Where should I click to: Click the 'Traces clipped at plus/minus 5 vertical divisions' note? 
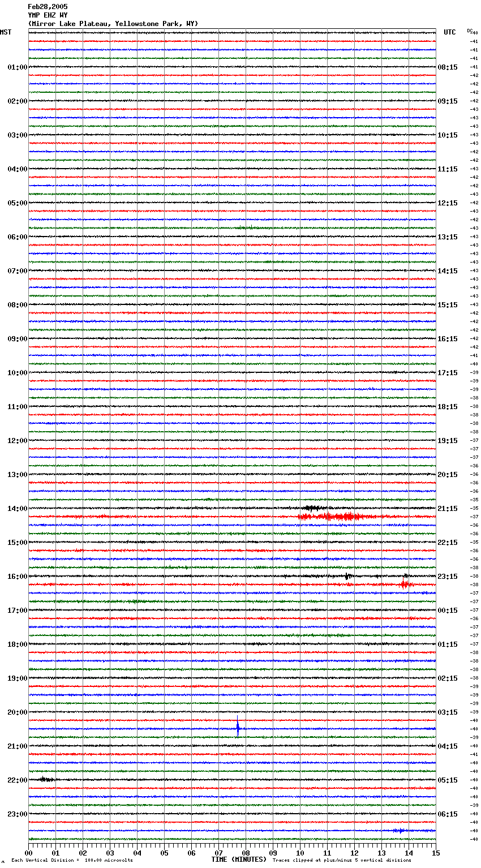click(342, 861)
